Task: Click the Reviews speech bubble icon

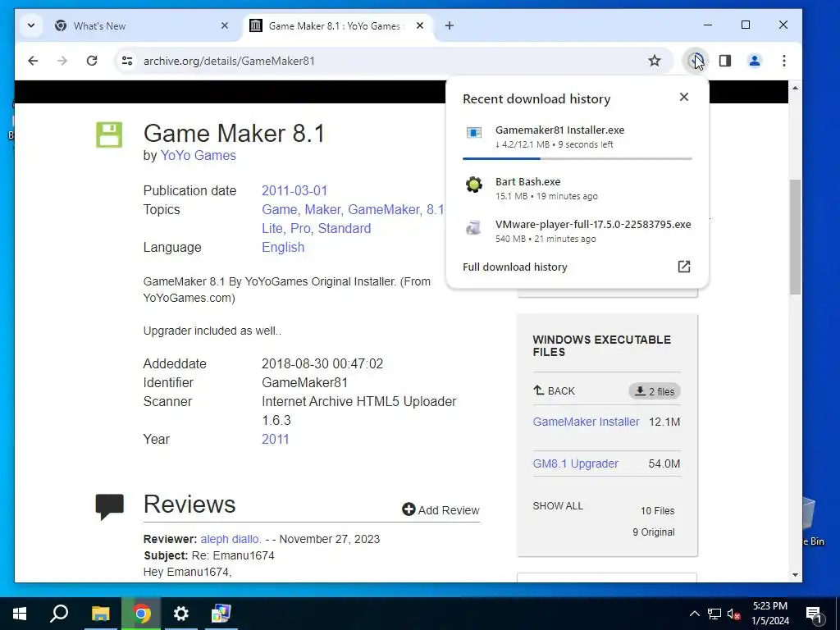Action: tap(109, 507)
